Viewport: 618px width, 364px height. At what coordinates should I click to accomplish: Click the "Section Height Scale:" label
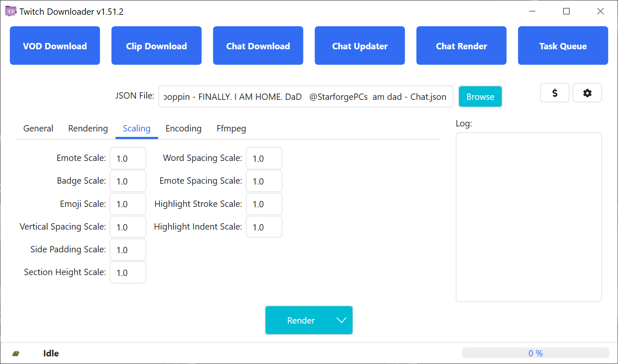pyautogui.click(x=65, y=272)
